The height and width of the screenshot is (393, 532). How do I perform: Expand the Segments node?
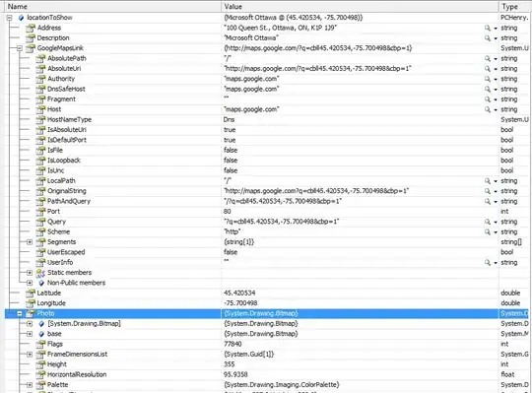(30, 242)
